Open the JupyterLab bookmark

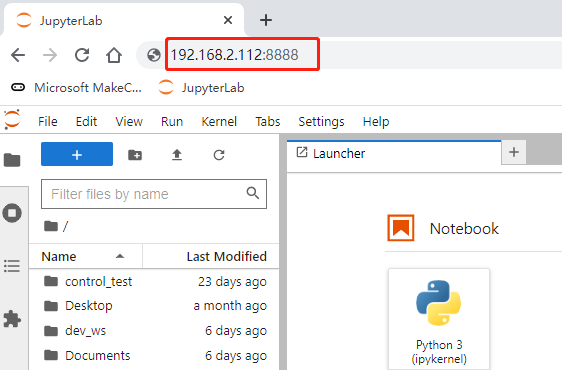click(x=201, y=88)
